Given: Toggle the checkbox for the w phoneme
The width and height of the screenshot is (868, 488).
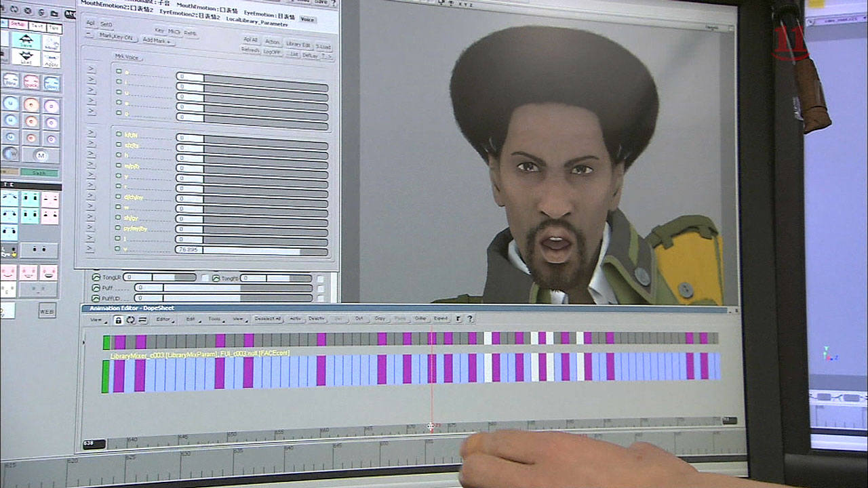Looking at the screenshot, I should coord(119,207).
